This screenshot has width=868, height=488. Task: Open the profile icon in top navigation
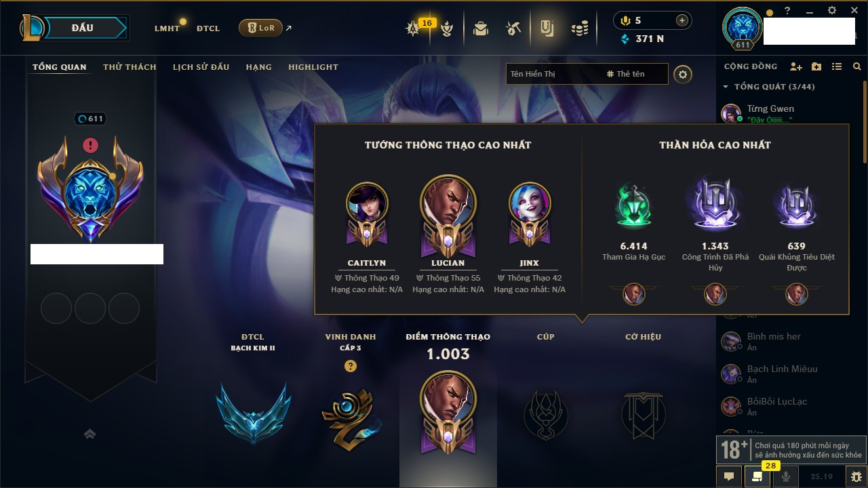click(547, 28)
